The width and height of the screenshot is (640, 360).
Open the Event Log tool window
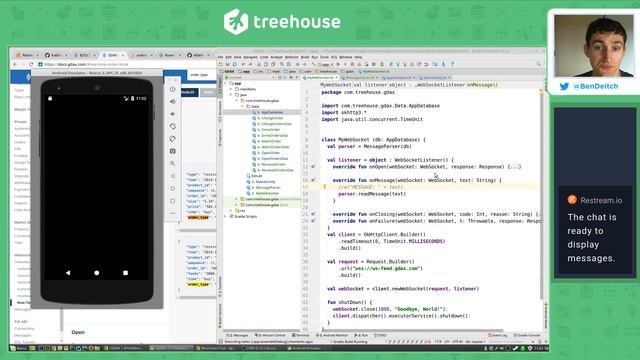click(x=498, y=336)
